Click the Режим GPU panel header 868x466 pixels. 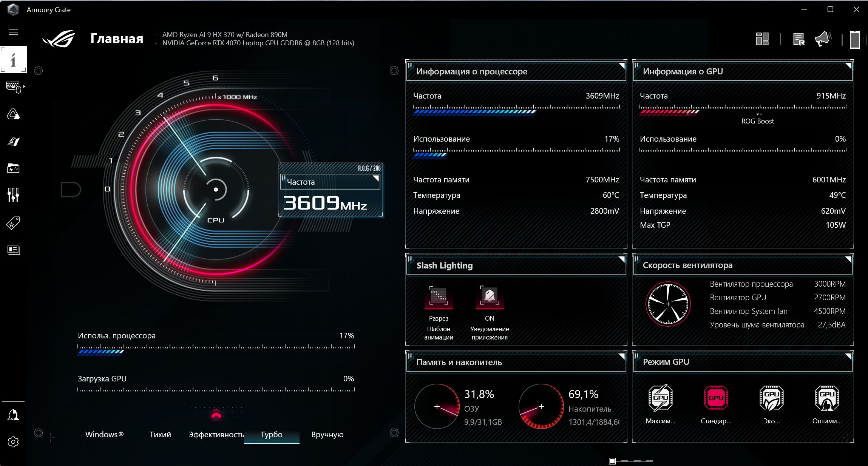click(x=743, y=362)
